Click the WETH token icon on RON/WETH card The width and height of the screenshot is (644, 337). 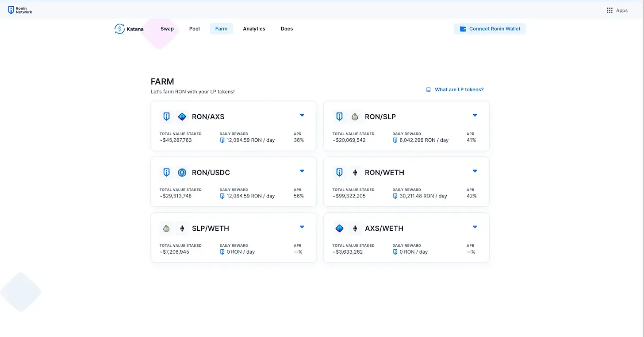(x=355, y=172)
